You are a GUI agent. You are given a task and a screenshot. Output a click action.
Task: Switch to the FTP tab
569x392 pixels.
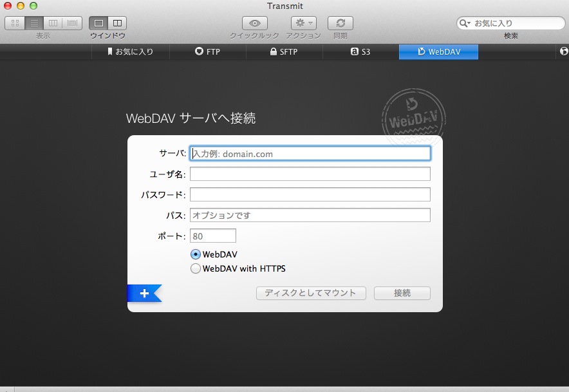[x=207, y=52]
